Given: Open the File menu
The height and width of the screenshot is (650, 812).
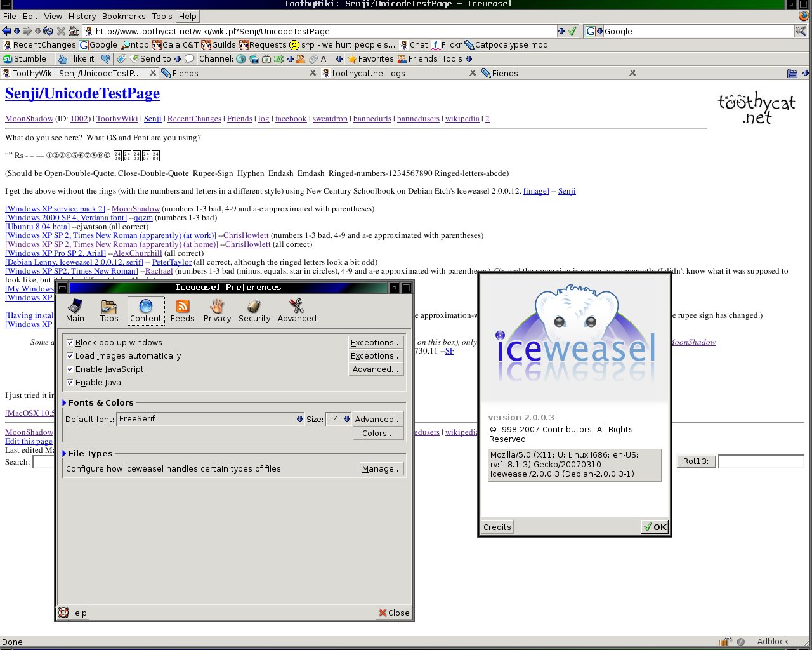Looking at the screenshot, I should pyautogui.click(x=10, y=16).
